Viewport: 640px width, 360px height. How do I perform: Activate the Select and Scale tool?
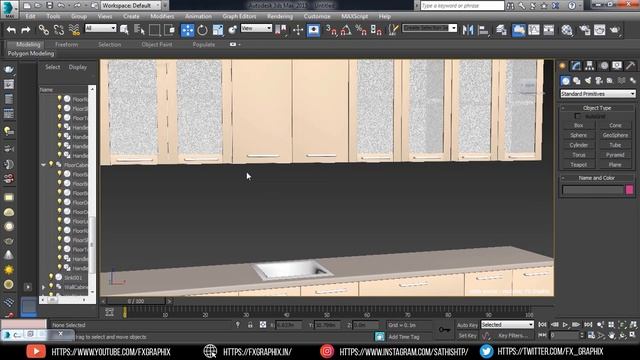218,30
